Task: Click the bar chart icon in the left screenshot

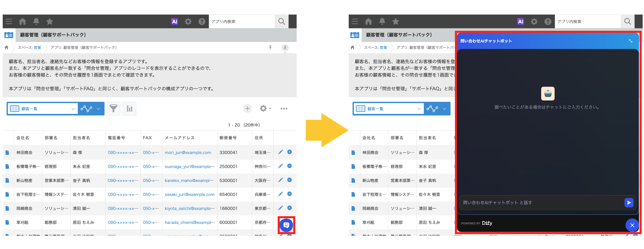Action: tap(130, 109)
